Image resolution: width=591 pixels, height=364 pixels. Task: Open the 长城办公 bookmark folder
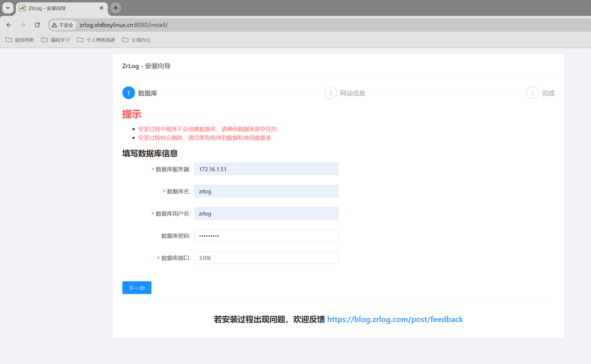tap(136, 40)
